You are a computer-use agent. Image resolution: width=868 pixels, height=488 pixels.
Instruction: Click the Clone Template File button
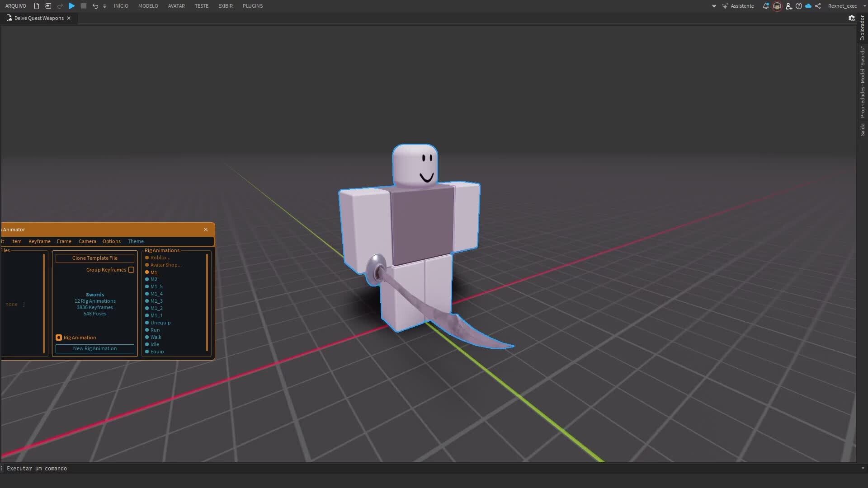(94, 258)
